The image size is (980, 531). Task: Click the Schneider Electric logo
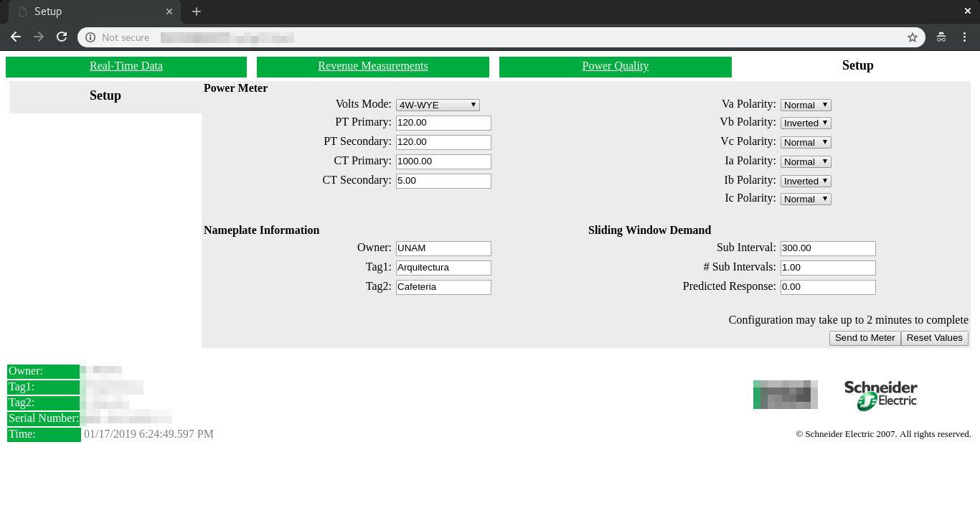(880, 395)
